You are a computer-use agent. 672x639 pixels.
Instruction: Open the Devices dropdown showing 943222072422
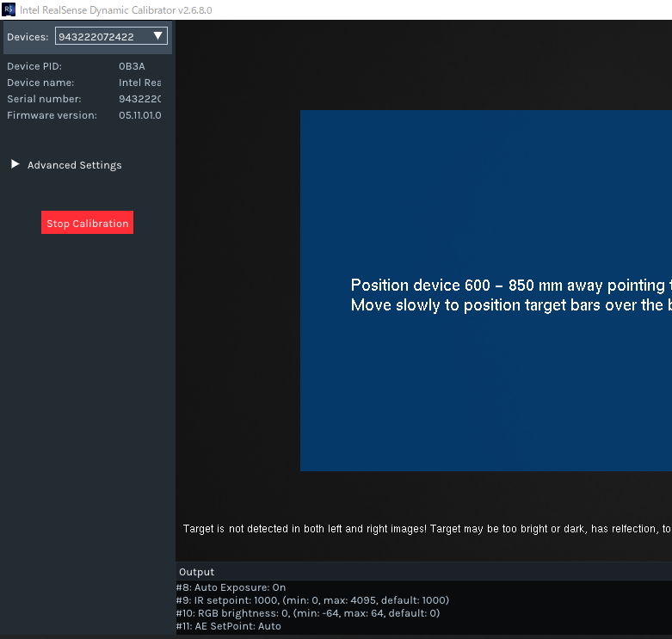point(111,36)
